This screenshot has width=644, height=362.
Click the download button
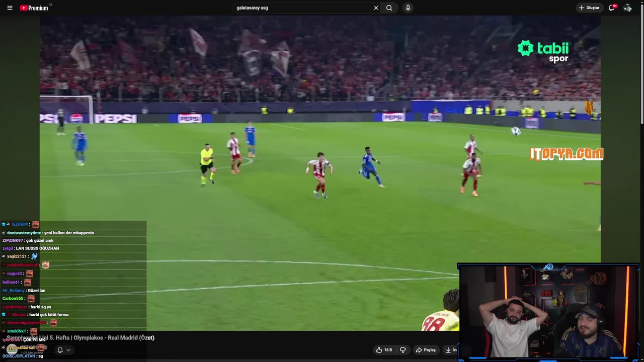[x=450, y=350]
